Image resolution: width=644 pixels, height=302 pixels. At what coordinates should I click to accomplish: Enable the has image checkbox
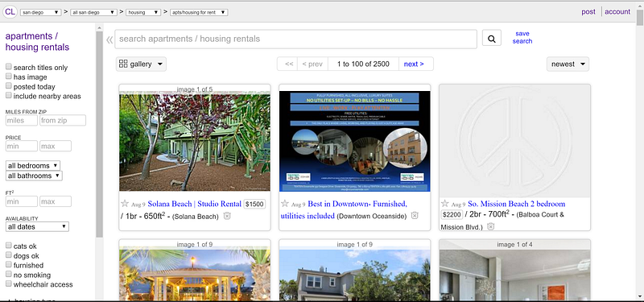tap(9, 76)
